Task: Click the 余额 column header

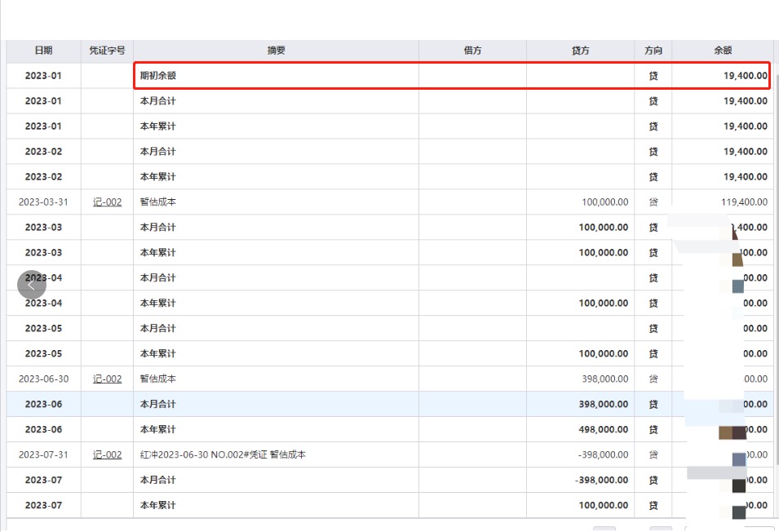Action: point(723,51)
